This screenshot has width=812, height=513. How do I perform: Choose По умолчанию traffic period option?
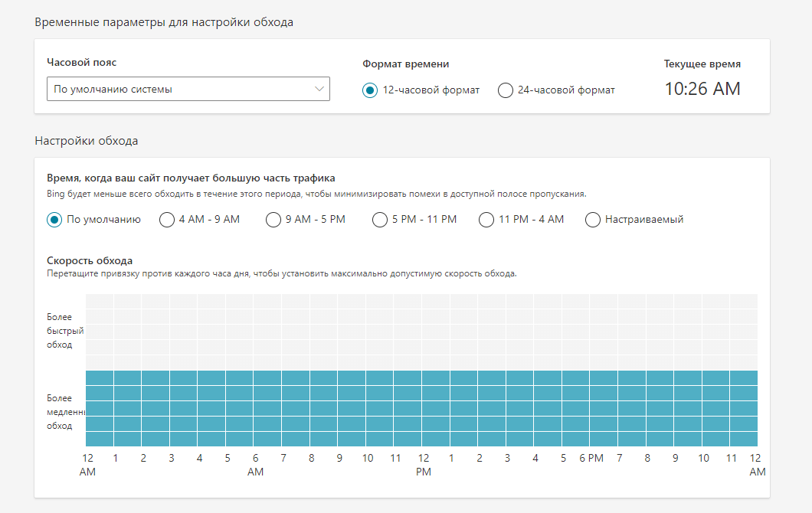point(54,220)
